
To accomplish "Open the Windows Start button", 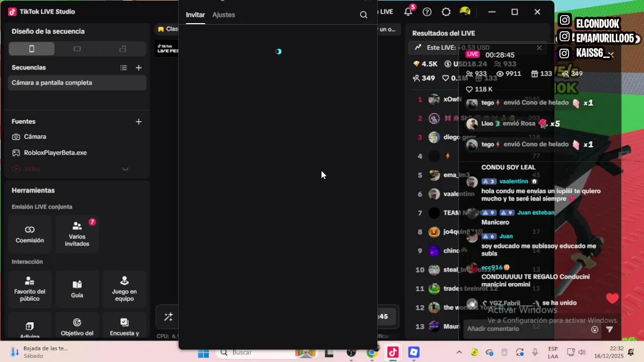I will click(x=203, y=353).
